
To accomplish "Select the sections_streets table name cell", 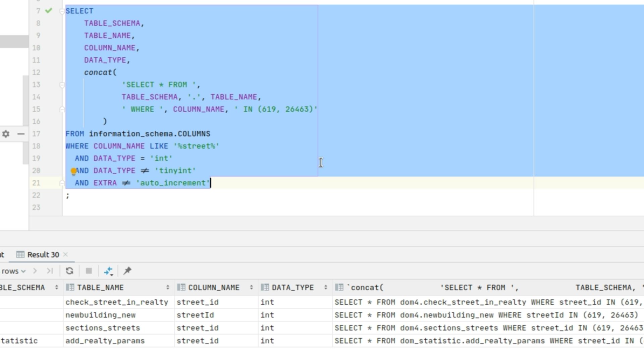I will tap(119, 328).
